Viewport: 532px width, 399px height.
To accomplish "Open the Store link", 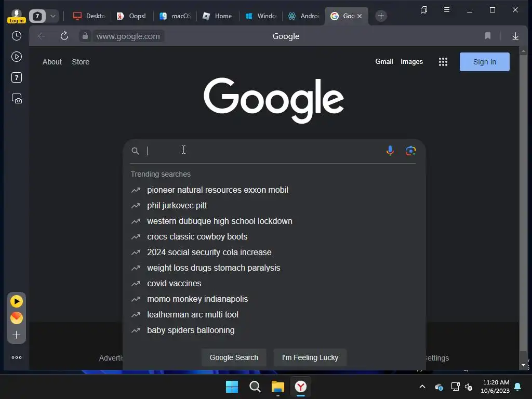I will pyautogui.click(x=81, y=62).
